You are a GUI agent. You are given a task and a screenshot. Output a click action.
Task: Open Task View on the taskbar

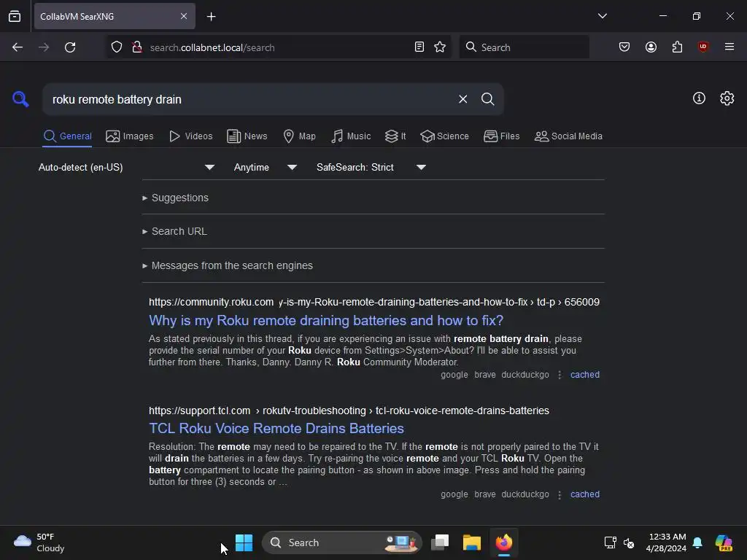coord(440,542)
